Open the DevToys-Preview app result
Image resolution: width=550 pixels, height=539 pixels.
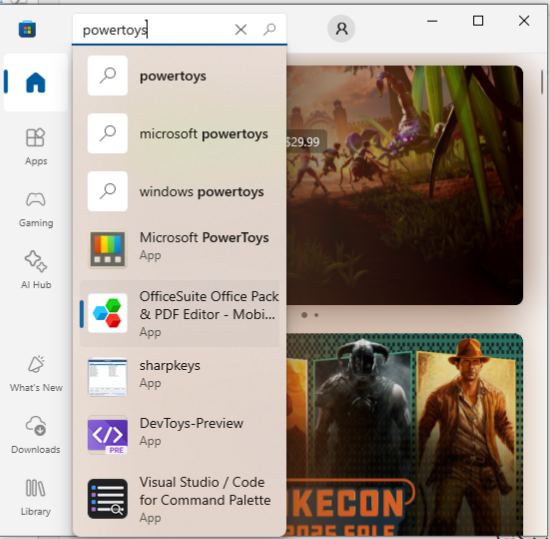point(180,435)
